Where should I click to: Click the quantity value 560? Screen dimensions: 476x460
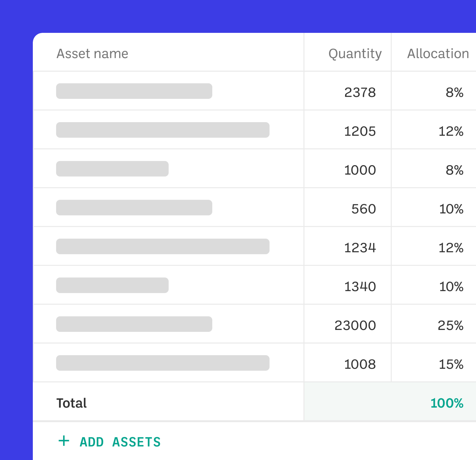(363, 209)
